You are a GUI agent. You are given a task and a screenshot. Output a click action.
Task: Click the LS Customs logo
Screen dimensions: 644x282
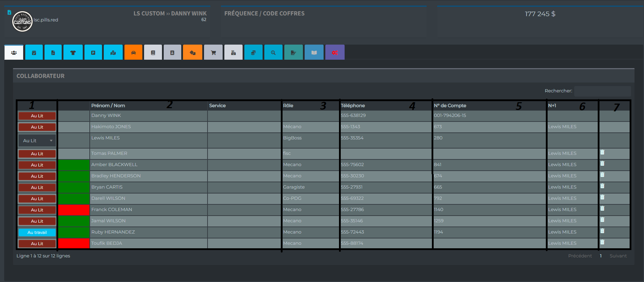[x=22, y=21]
